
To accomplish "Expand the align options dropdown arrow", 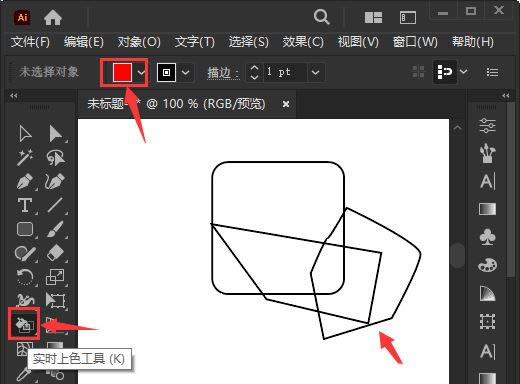I will [464, 72].
